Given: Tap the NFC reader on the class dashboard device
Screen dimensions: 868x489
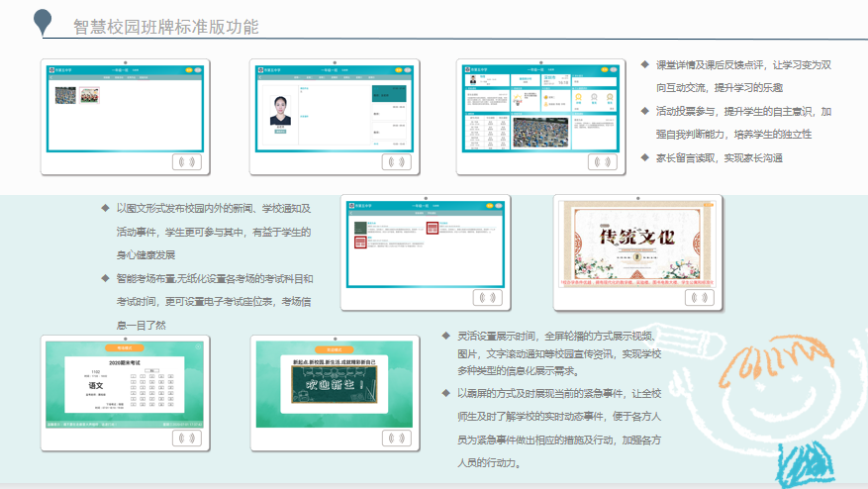Looking at the screenshot, I should click(603, 161).
